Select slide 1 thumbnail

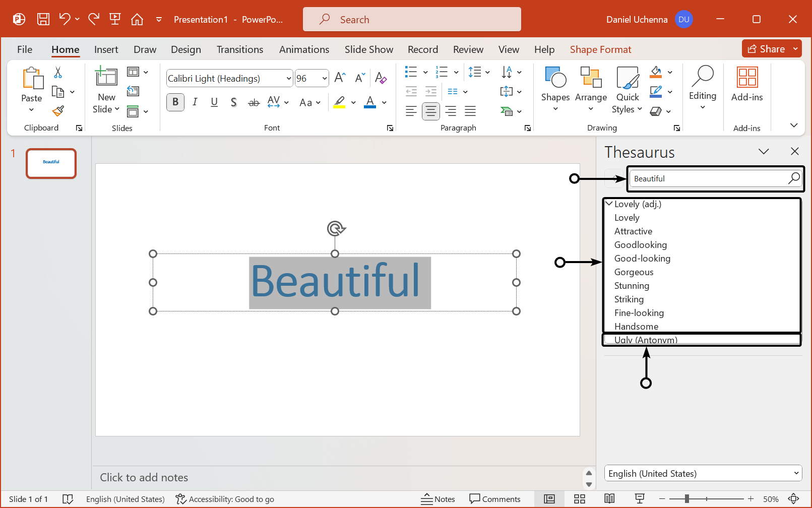[x=51, y=163]
